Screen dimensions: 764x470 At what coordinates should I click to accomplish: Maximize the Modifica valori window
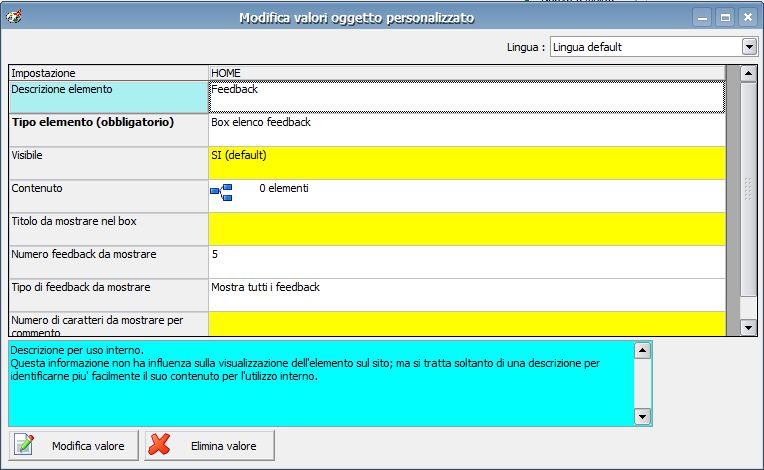click(725, 18)
